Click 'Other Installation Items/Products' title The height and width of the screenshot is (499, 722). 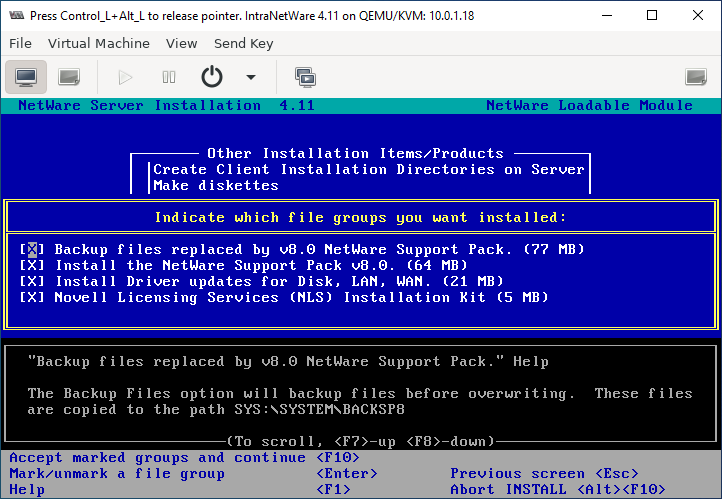pos(355,153)
